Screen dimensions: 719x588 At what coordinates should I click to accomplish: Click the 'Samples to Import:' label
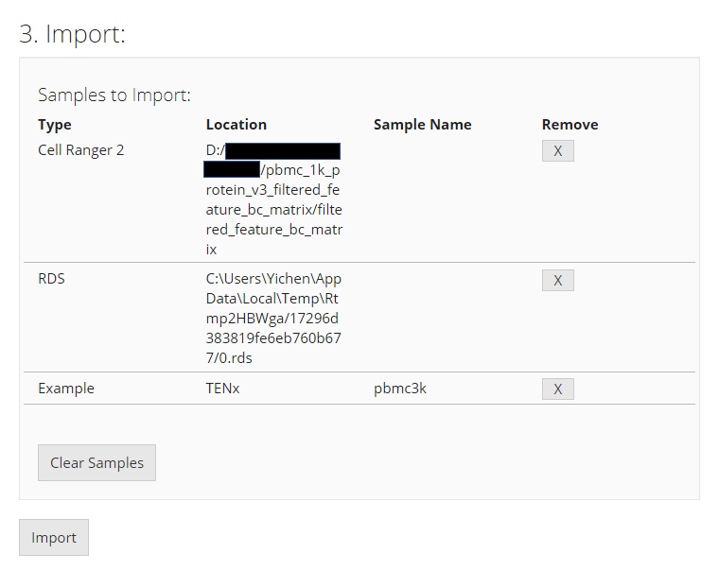[114, 95]
